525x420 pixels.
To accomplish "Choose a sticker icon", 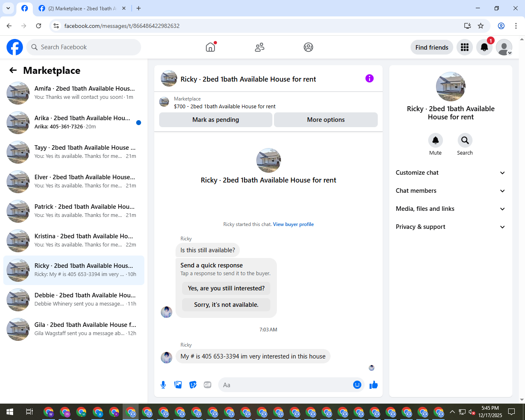I will [x=193, y=385].
